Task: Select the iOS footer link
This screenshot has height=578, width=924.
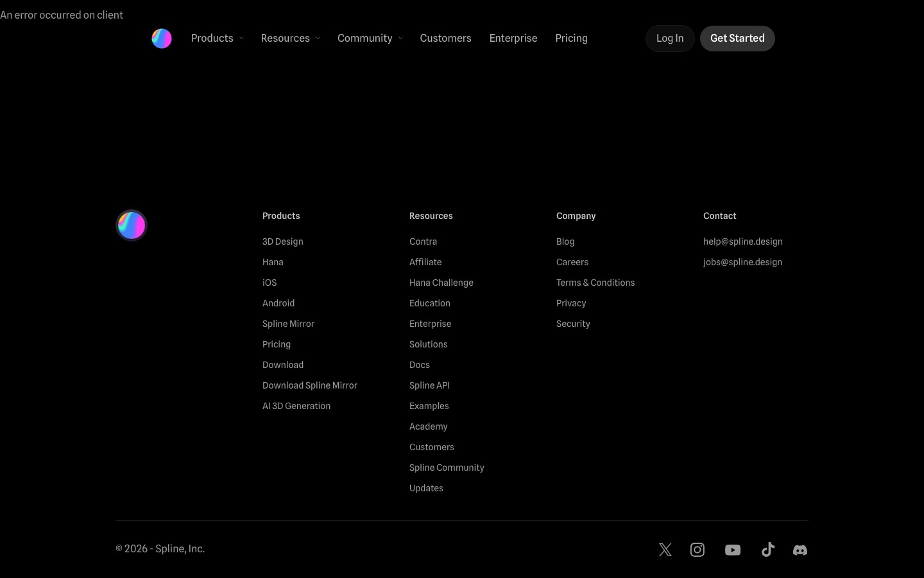Action: [269, 283]
